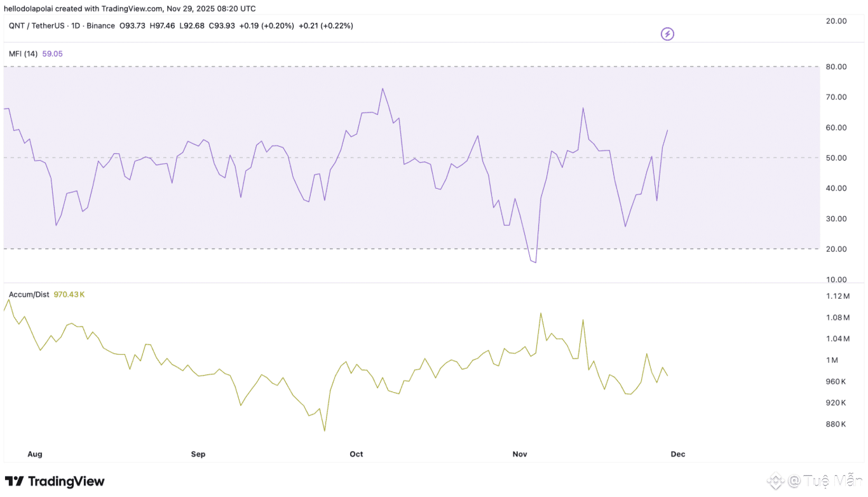Click the Oct label on time axis

356,454
